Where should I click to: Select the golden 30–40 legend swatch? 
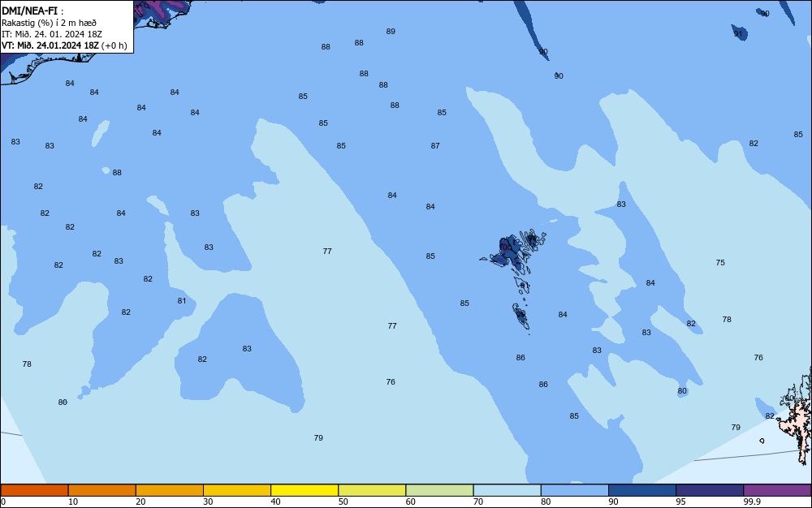237,490
